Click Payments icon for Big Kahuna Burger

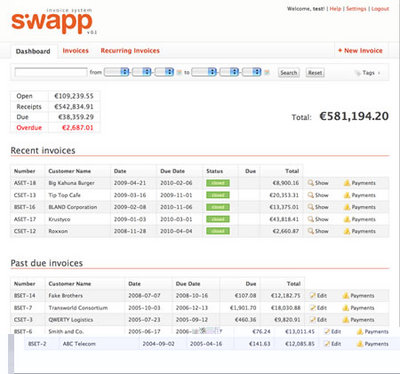[347, 183]
